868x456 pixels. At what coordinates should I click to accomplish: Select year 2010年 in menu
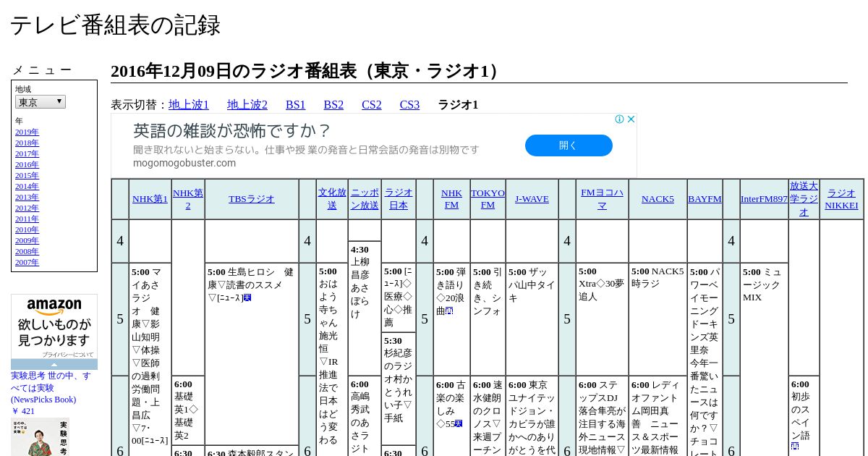(x=27, y=229)
